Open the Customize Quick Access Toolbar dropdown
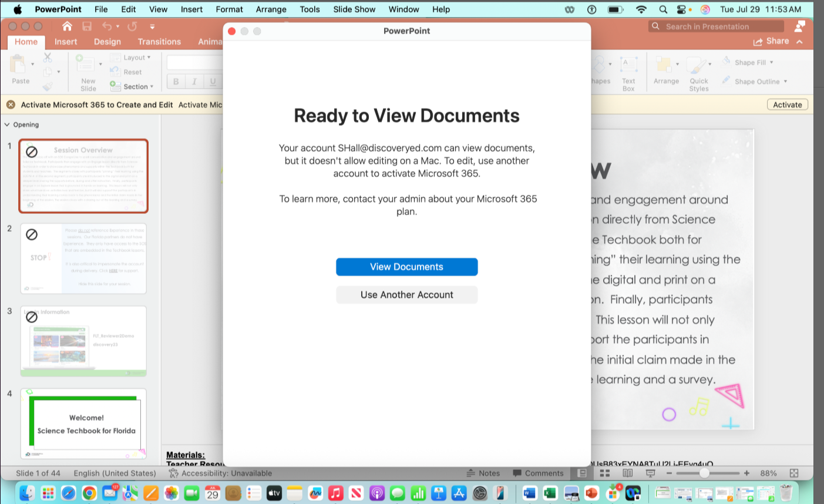 [152, 26]
